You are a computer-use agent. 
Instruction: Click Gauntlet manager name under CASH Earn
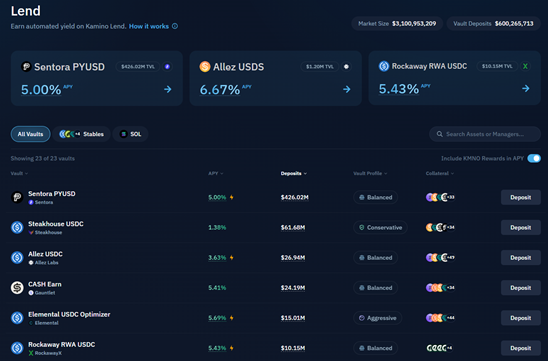(x=45, y=293)
